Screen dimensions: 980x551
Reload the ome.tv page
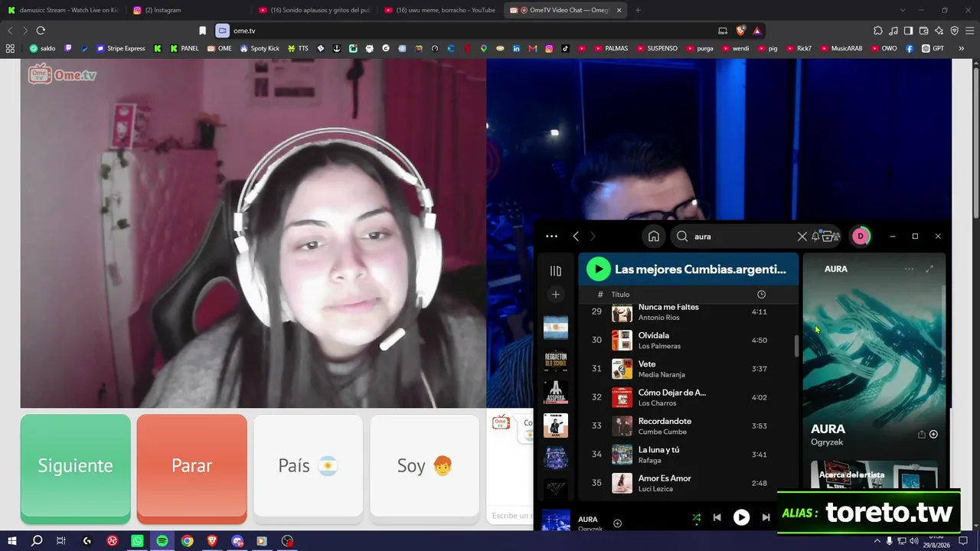click(x=41, y=31)
